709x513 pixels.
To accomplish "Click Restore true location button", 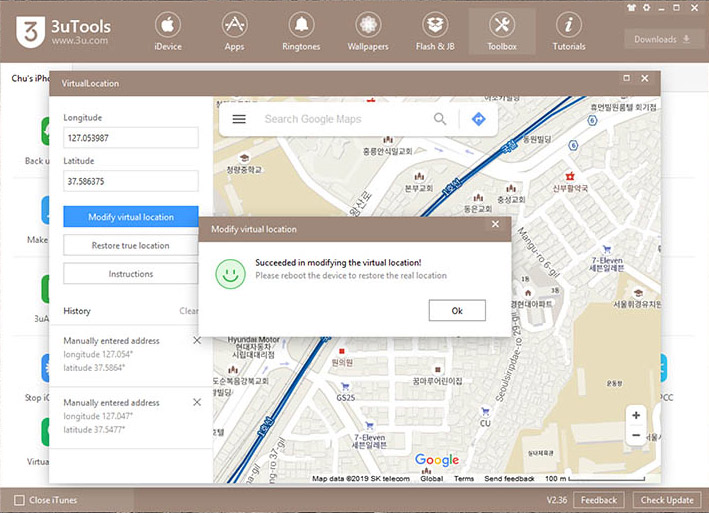I will coord(131,245).
